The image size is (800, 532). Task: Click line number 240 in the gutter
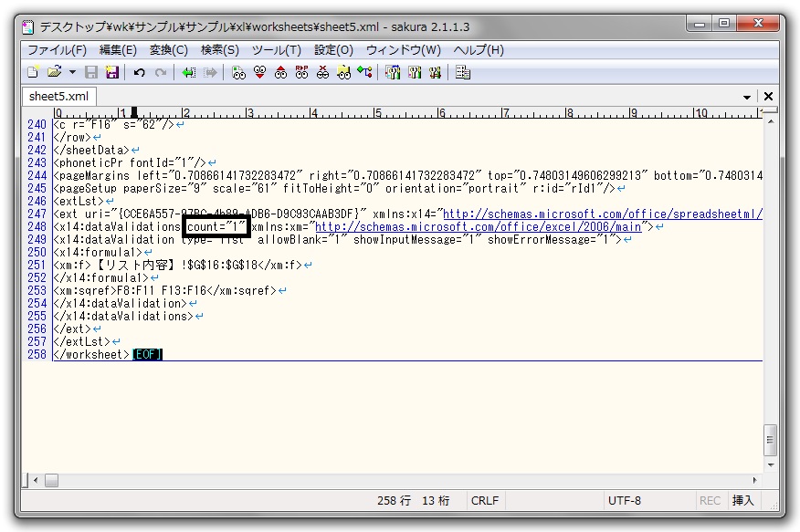[37, 125]
